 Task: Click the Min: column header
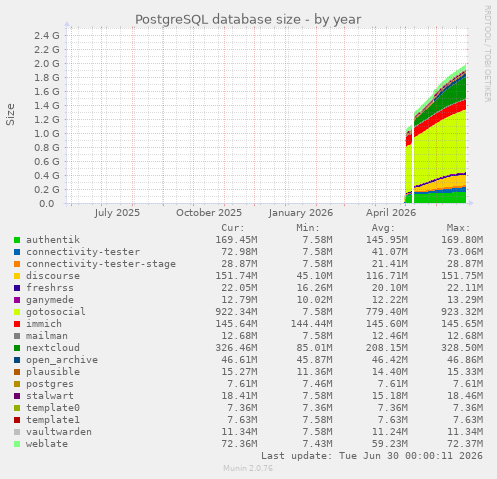[308, 228]
